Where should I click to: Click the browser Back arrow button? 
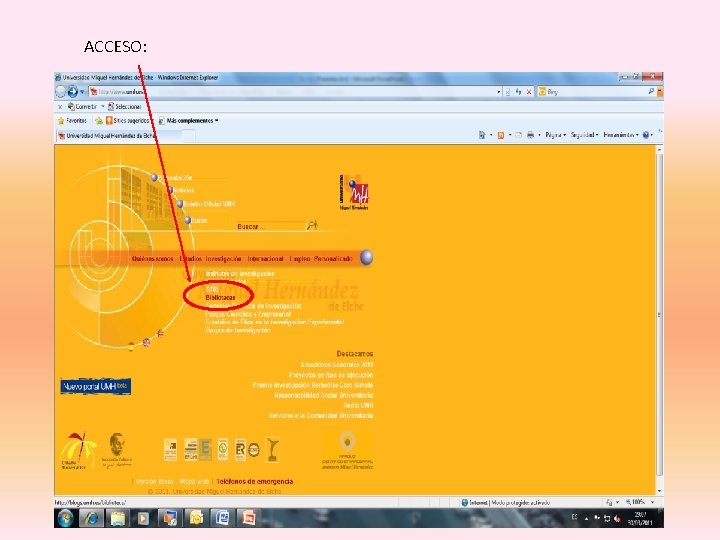click(x=61, y=91)
